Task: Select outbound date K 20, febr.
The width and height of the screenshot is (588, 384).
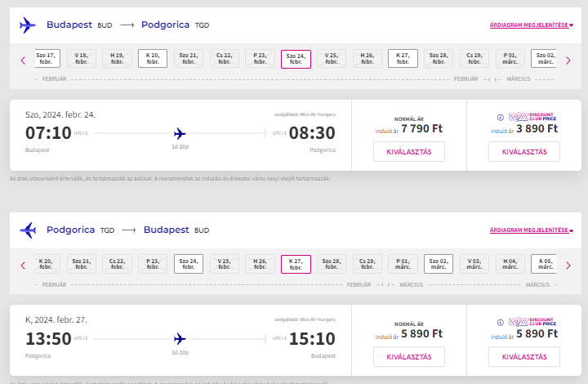Action: pyautogui.click(x=153, y=59)
